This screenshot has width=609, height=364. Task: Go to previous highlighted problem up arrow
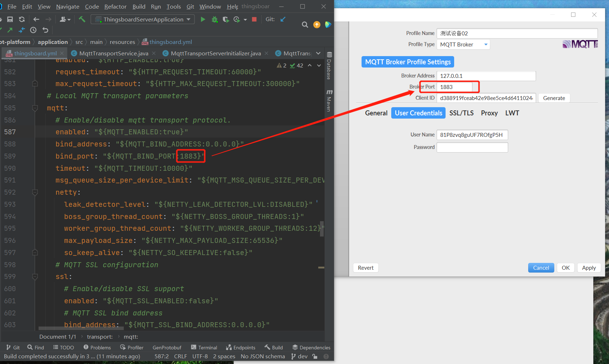(x=310, y=65)
